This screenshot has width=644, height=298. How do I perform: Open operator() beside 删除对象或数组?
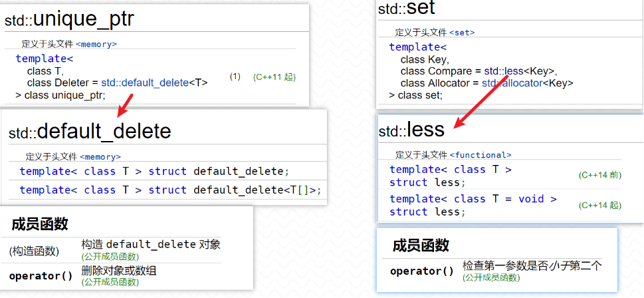41,276
